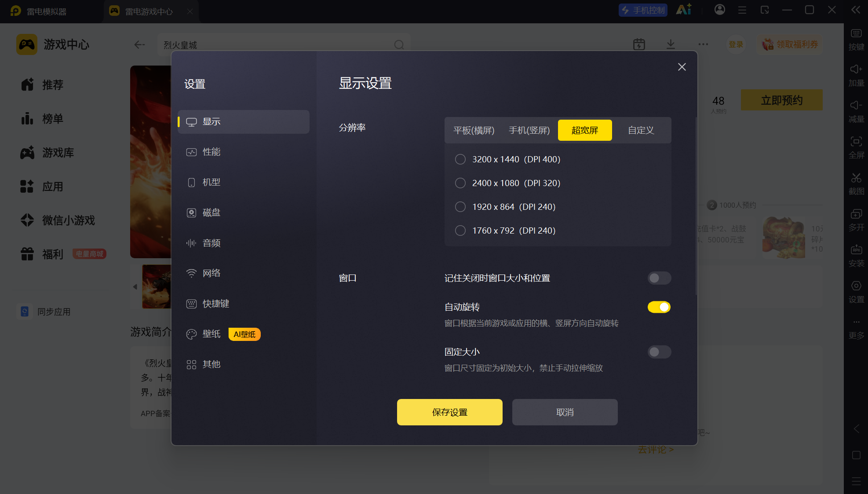Click the 领取福利券 coupon button
This screenshot has width=868, height=494.
[790, 44]
